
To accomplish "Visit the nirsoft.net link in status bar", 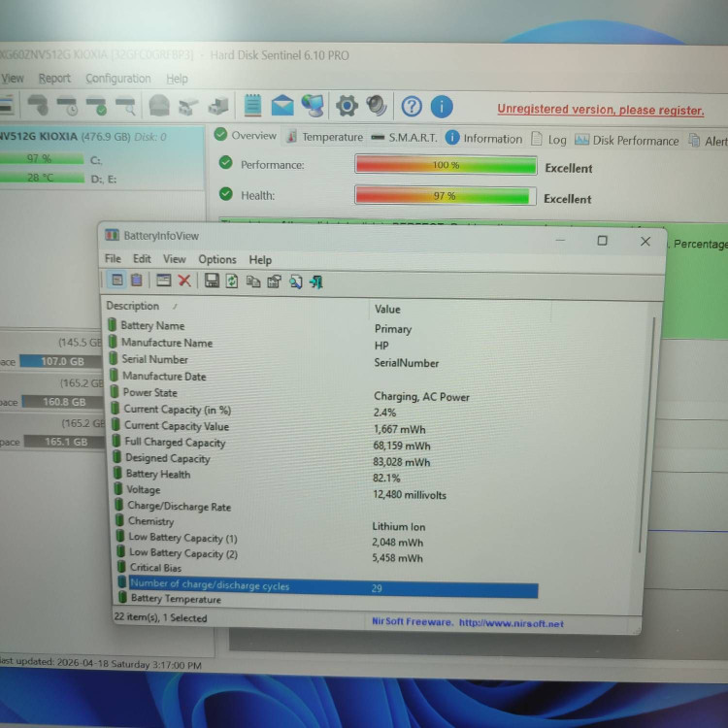I will pos(511,623).
